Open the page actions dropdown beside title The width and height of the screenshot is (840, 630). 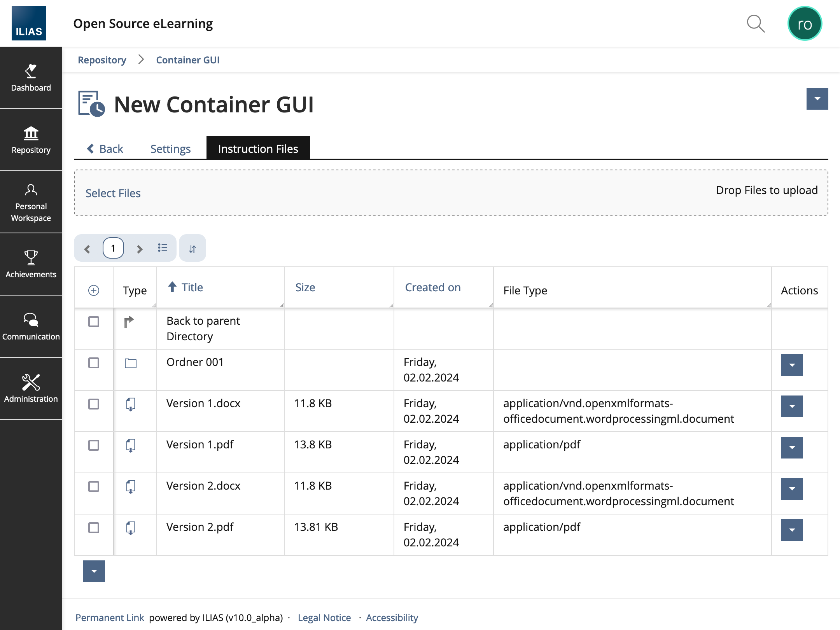point(817,99)
